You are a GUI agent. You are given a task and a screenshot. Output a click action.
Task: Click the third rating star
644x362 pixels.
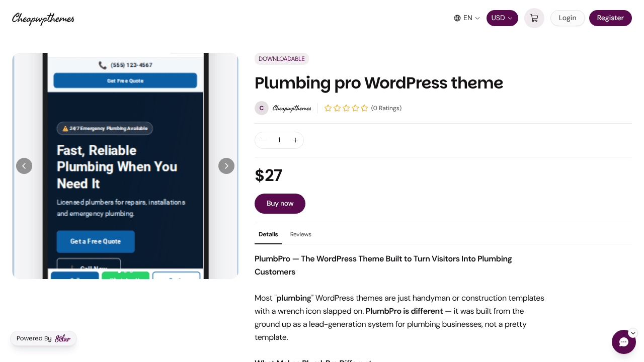(346, 108)
